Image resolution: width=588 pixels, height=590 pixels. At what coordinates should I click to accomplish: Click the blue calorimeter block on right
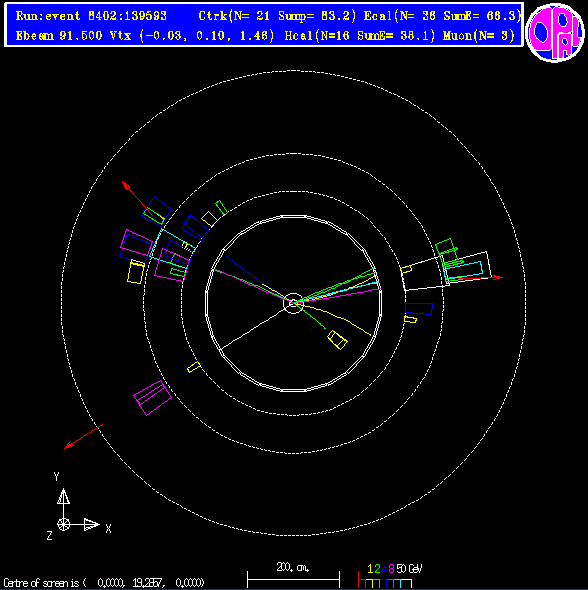[419, 309]
